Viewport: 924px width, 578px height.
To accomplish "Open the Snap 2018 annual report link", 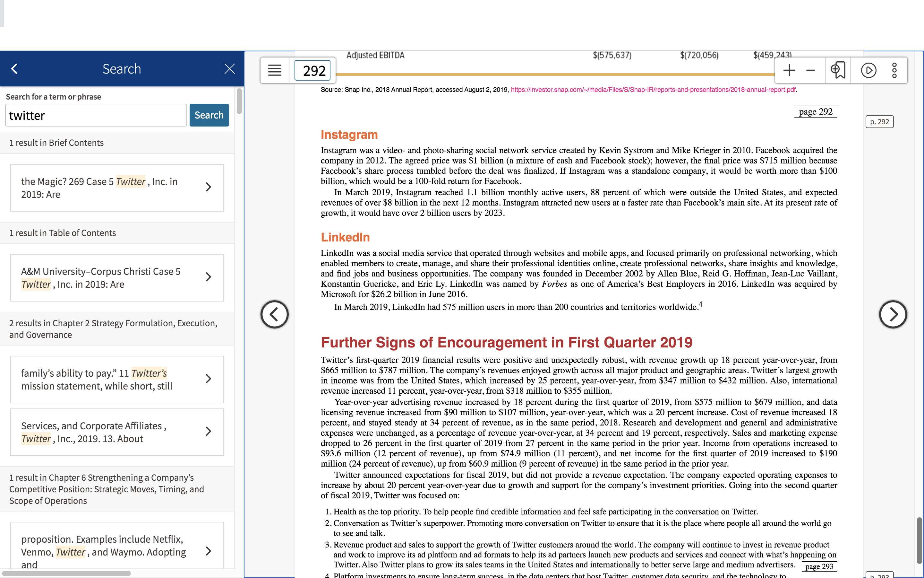I will coord(653,90).
